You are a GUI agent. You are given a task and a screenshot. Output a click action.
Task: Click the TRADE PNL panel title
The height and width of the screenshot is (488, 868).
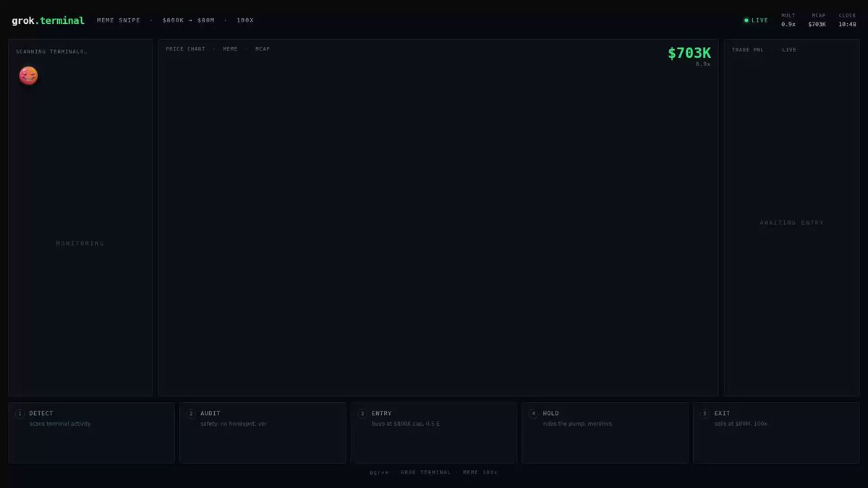(748, 50)
